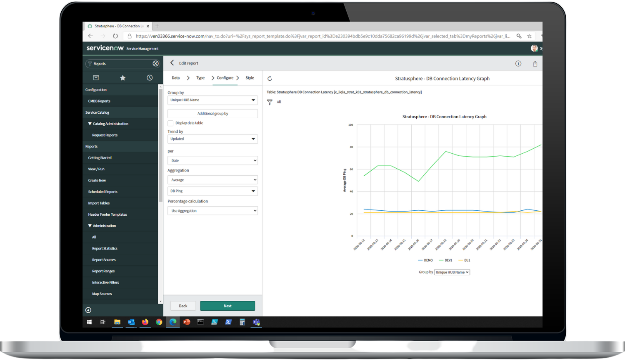Click the browser address bar URL

[x=323, y=36]
